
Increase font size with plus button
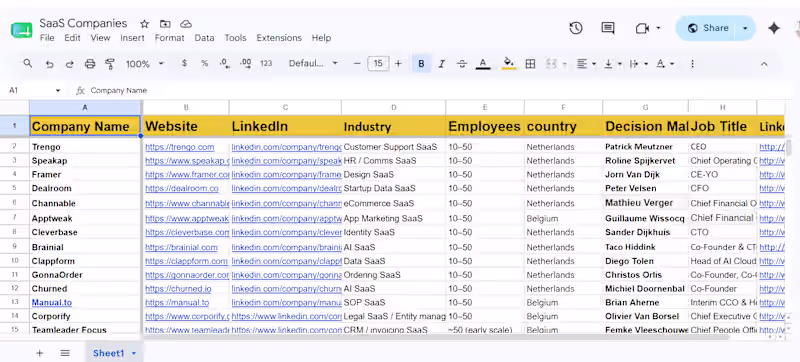click(x=398, y=64)
